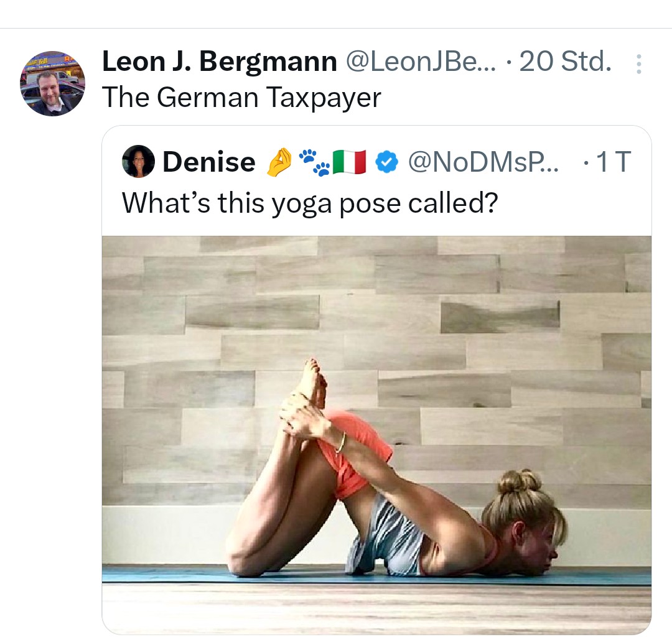Click the '20 Std.' timestamp
The width and height of the screenshot is (672, 637).
[565, 62]
